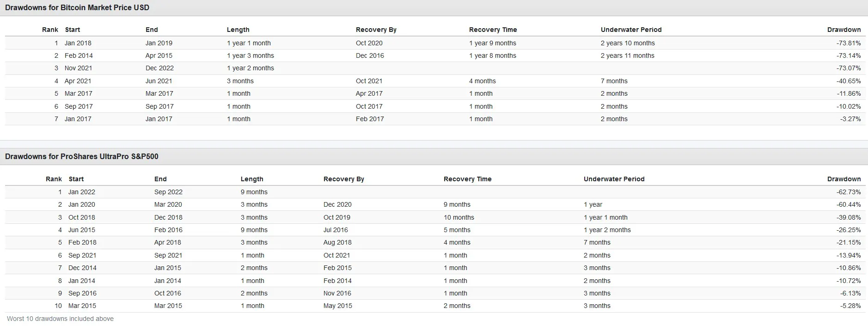
Task: Select the -62.73% drawdown cell
Action: (x=848, y=192)
